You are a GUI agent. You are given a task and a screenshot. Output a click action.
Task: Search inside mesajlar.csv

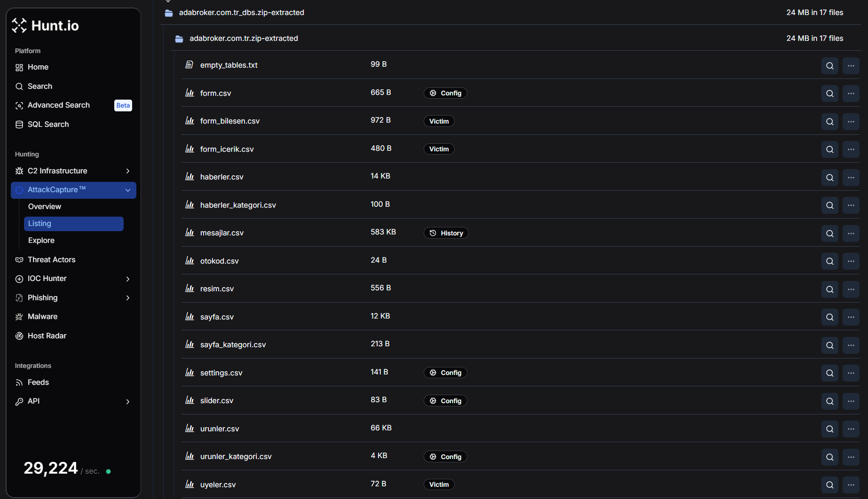[830, 234]
